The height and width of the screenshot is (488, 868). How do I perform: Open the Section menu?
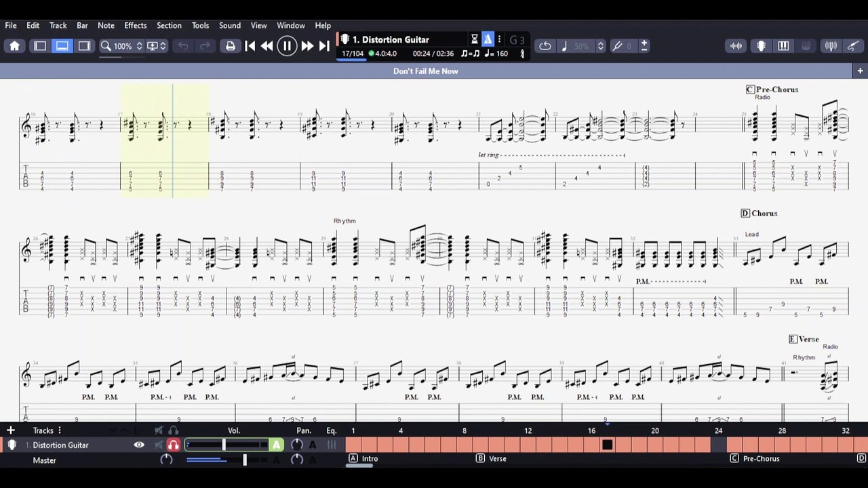click(x=169, y=26)
